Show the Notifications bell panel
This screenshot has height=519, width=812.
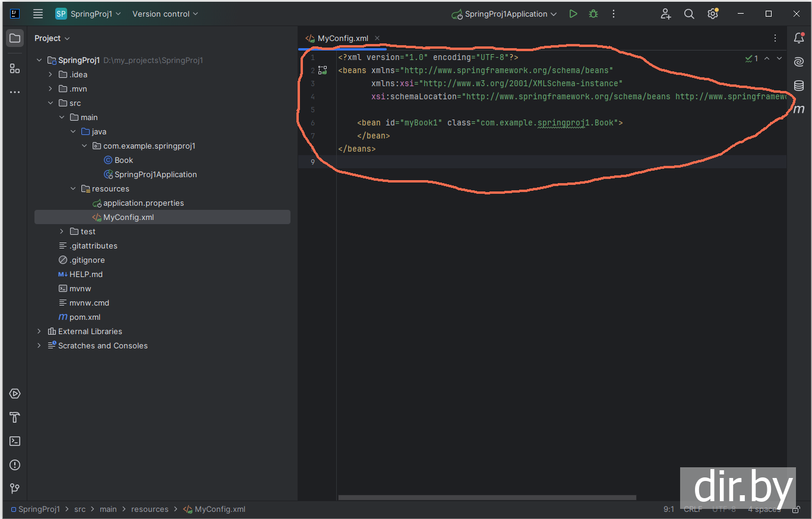(x=799, y=38)
